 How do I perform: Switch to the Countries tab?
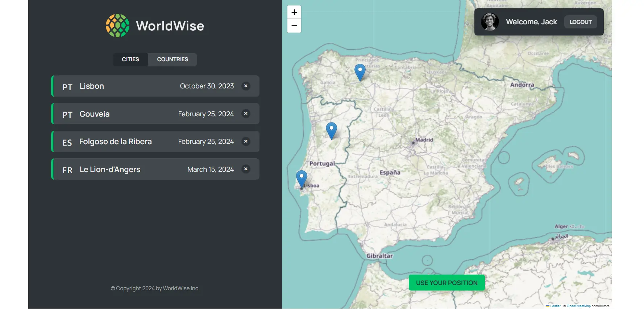(x=173, y=59)
